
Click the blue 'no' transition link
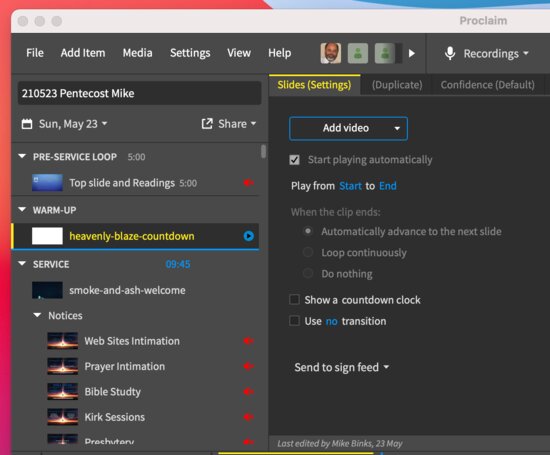click(331, 321)
